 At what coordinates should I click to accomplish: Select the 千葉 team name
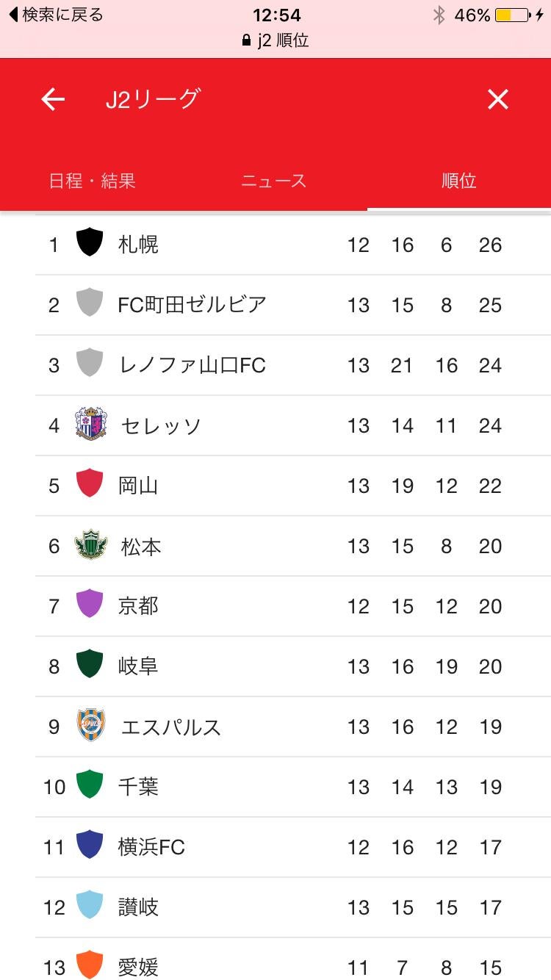pos(138,787)
